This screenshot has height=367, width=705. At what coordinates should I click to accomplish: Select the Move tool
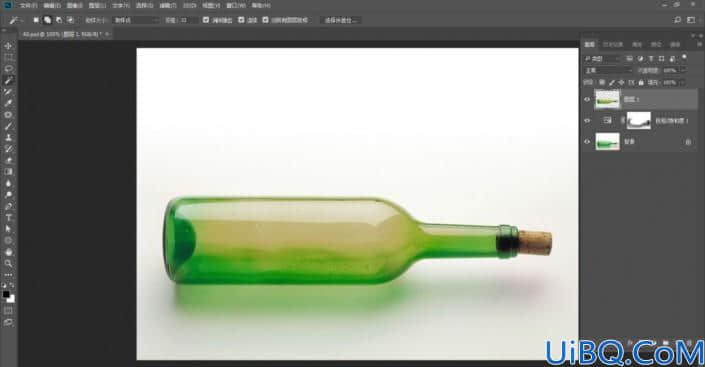tap(8, 46)
